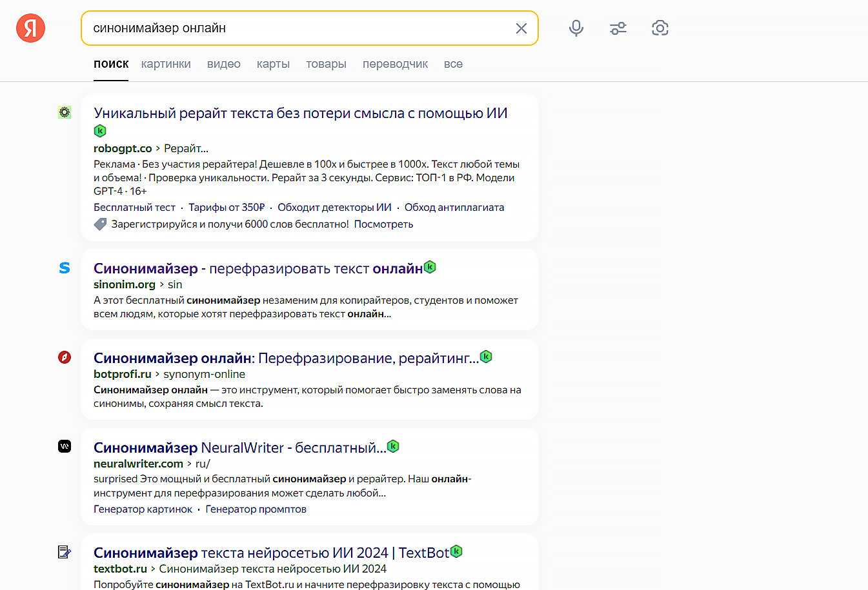The height and width of the screenshot is (590, 868).
Task: Switch to the картинки tab
Action: click(166, 64)
